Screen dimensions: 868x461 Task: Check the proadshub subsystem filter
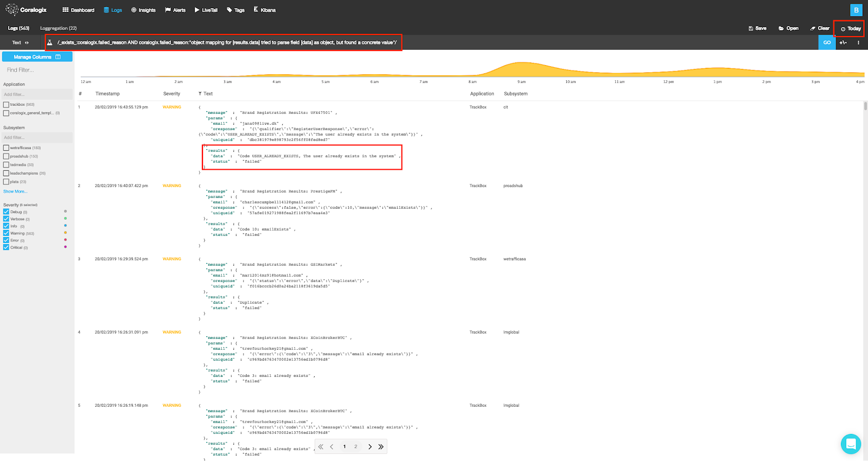click(6, 156)
